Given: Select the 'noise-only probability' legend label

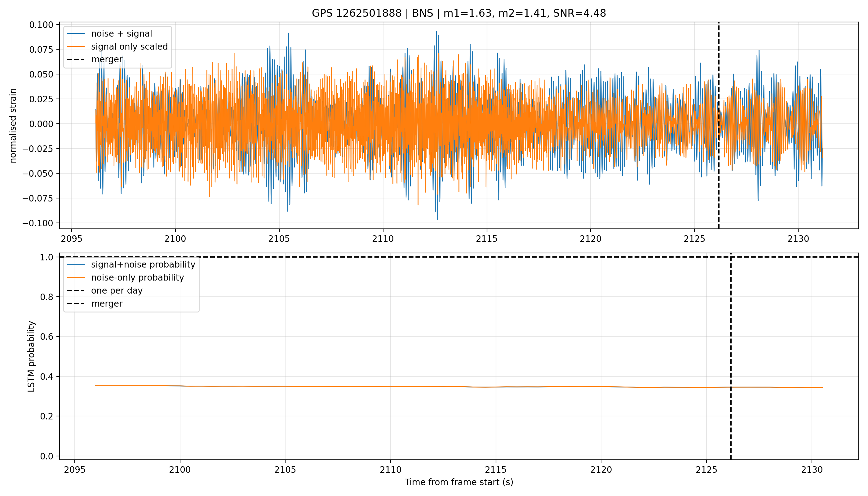Looking at the screenshot, I should point(137,278).
